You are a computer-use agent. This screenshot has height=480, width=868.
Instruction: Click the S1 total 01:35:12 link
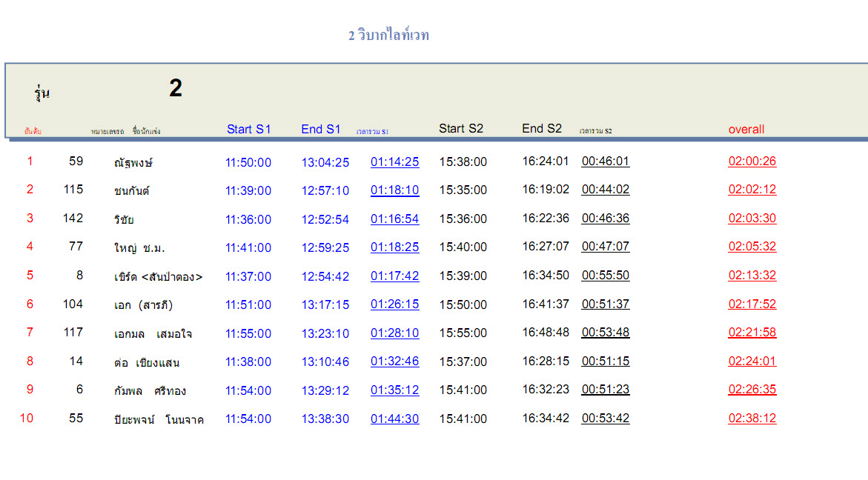[x=394, y=390]
